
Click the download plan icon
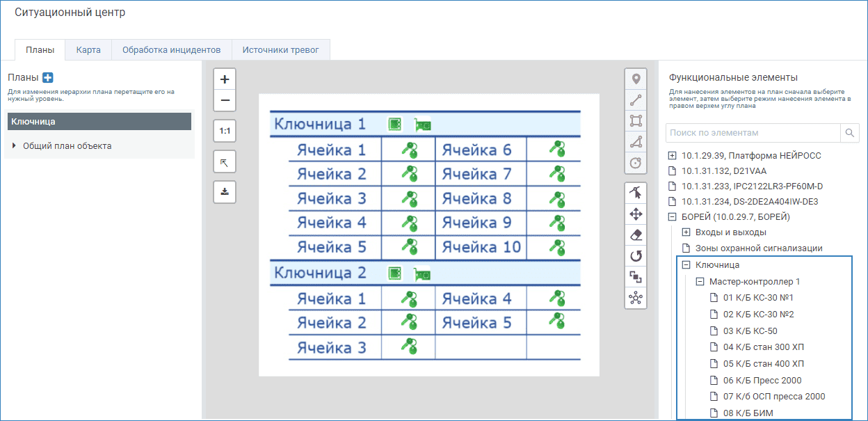(x=225, y=191)
